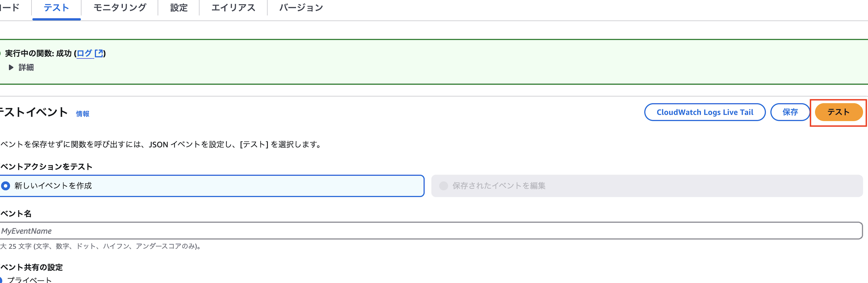The height and width of the screenshot is (283, 868).
Task: Switch to the モニタリング tab
Action: click(119, 7)
